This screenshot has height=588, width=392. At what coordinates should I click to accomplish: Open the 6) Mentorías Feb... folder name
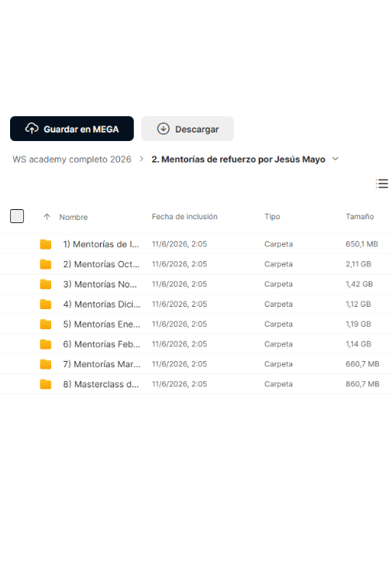tap(101, 344)
